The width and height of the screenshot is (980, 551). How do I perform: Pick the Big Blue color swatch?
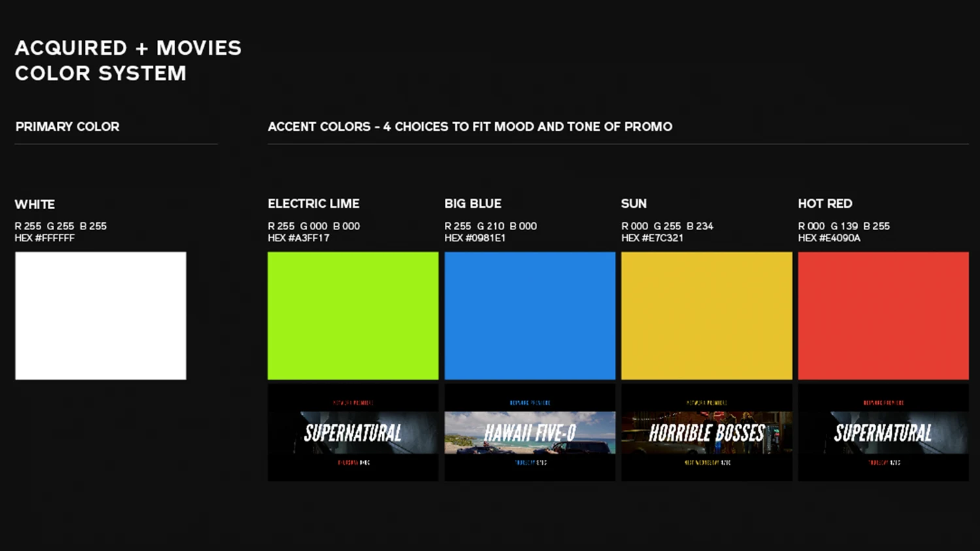[x=530, y=316]
